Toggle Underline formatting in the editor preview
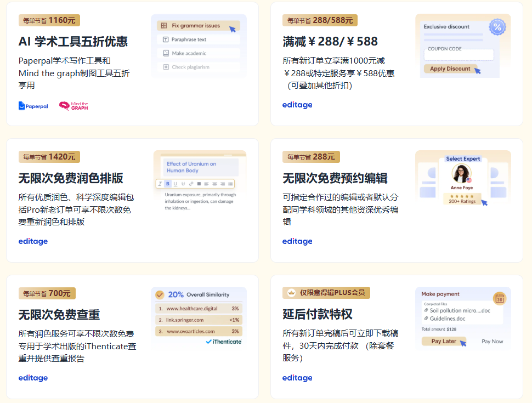This screenshot has height=403, width=532. pyautogui.click(x=176, y=184)
